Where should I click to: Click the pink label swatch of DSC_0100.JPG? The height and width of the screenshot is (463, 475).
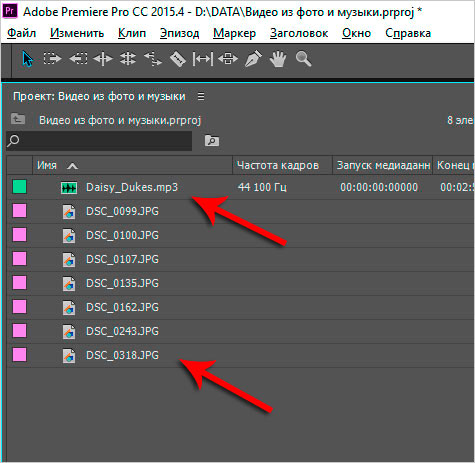(20, 235)
